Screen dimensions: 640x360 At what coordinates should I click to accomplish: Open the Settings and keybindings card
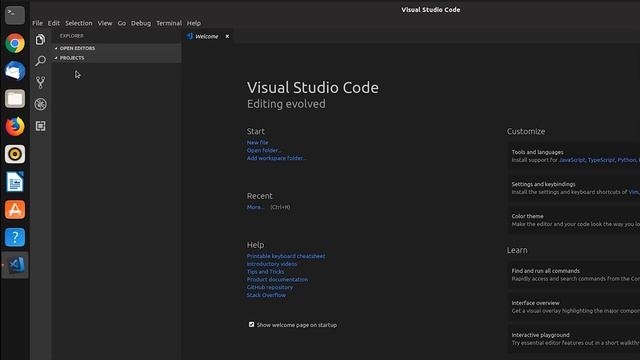point(573,188)
